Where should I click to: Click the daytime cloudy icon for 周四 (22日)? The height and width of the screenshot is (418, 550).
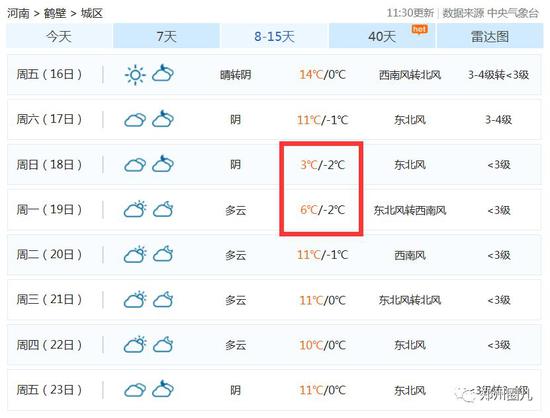click(135, 344)
